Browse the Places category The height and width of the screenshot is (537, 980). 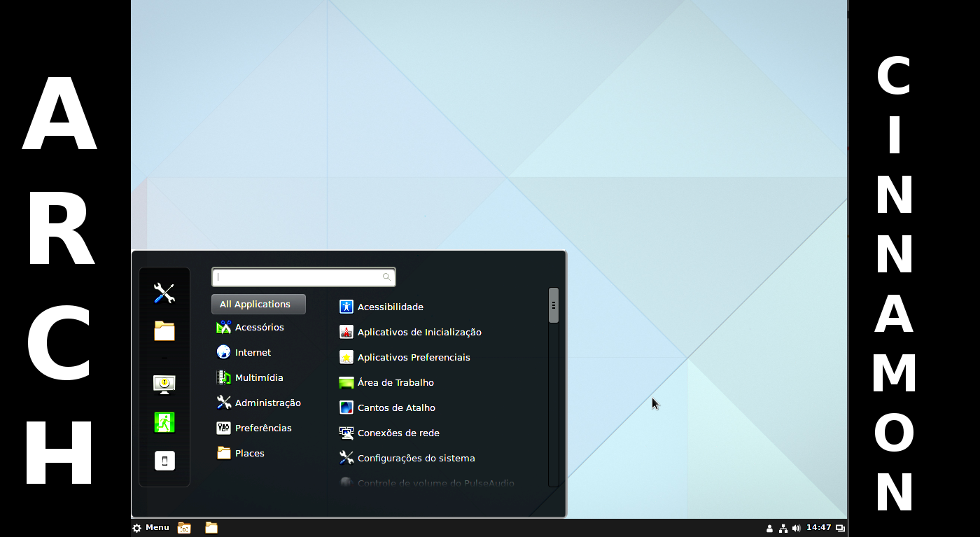tap(248, 453)
